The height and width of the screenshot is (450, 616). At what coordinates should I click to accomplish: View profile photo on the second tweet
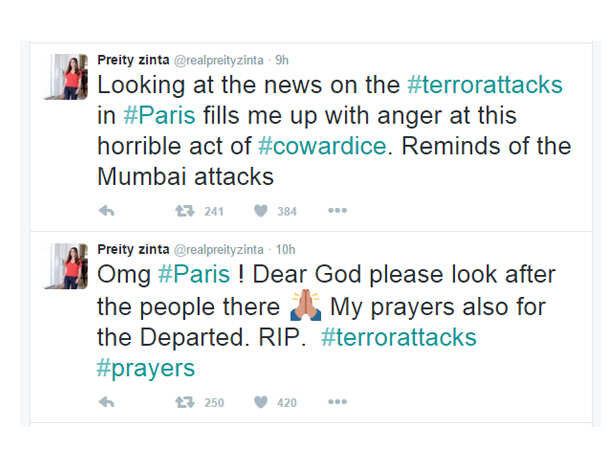coord(66,266)
